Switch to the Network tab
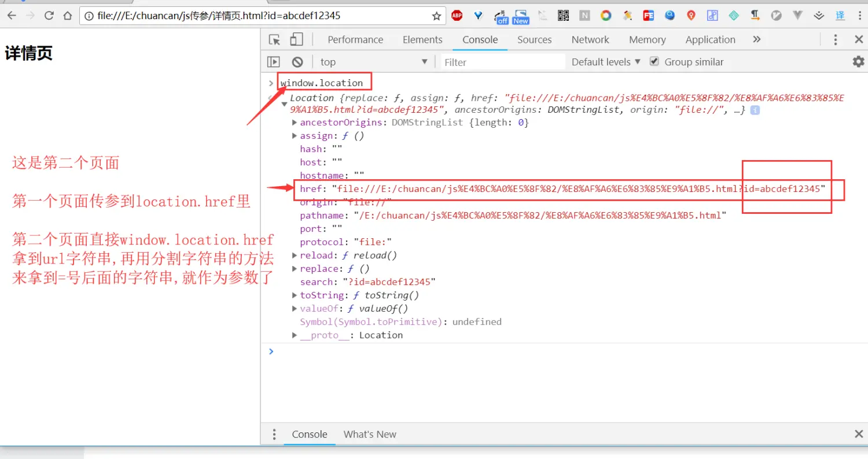The image size is (868, 459). 590,39
